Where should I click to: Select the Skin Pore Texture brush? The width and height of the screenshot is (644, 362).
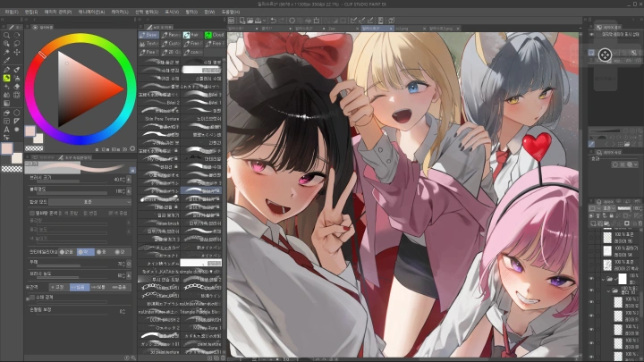159,119
